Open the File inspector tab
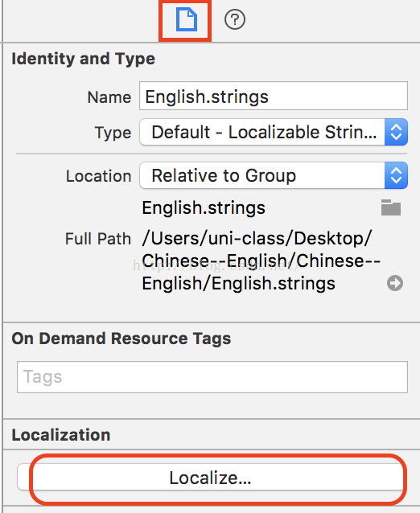Image resolution: width=420 pixels, height=513 pixels. click(x=187, y=20)
